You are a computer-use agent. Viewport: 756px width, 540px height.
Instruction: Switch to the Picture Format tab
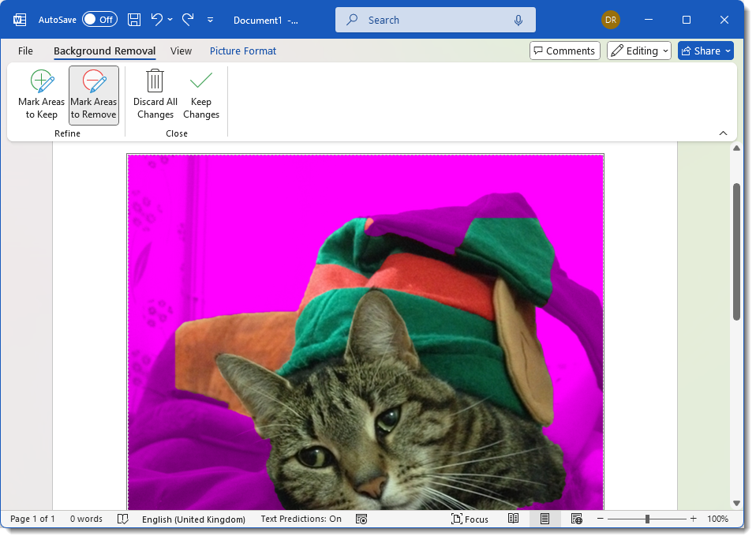[243, 51]
